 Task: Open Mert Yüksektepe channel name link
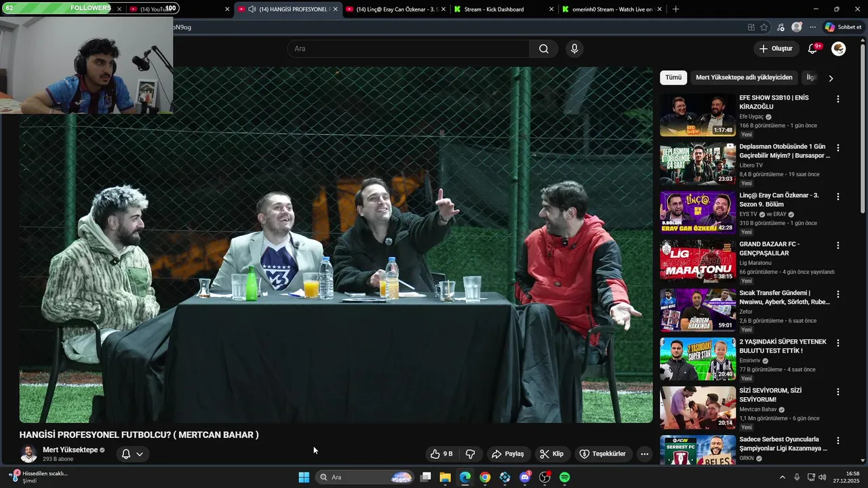point(70,450)
